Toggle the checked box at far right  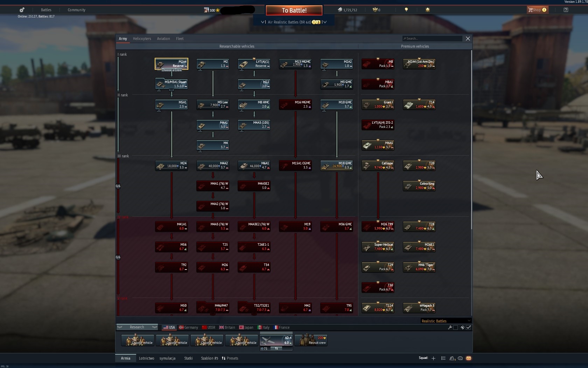[469, 327]
